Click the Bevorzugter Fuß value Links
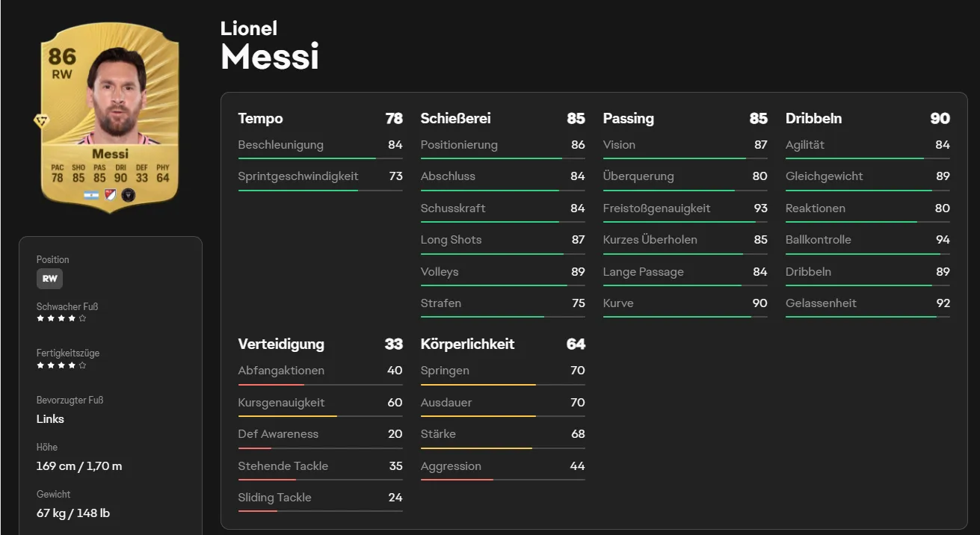This screenshot has height=535, width=980. tap(50, 419)
